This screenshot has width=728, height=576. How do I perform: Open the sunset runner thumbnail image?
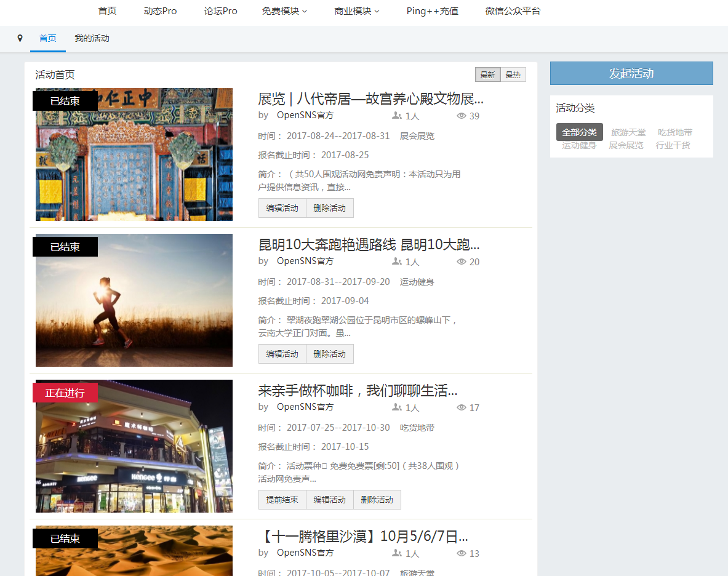134,300
